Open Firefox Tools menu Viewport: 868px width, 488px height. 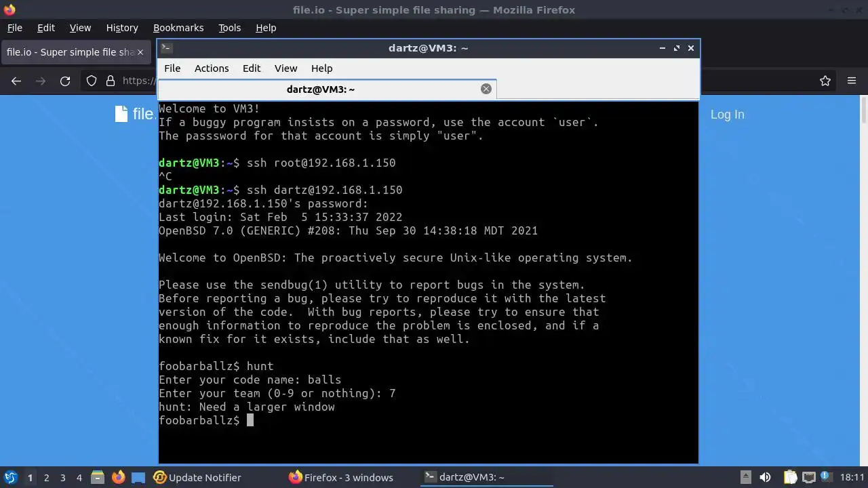point(229,28)
